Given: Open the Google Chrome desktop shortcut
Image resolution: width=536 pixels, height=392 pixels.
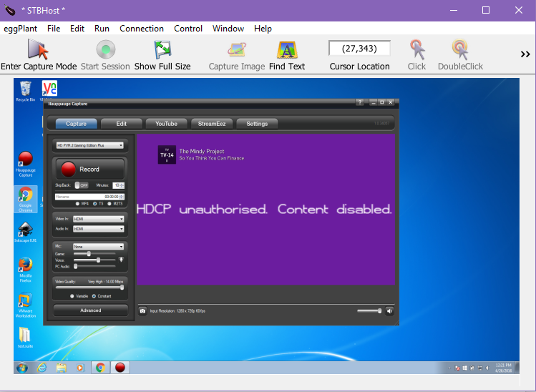Looking at the screenshot, I should (25, 200).
